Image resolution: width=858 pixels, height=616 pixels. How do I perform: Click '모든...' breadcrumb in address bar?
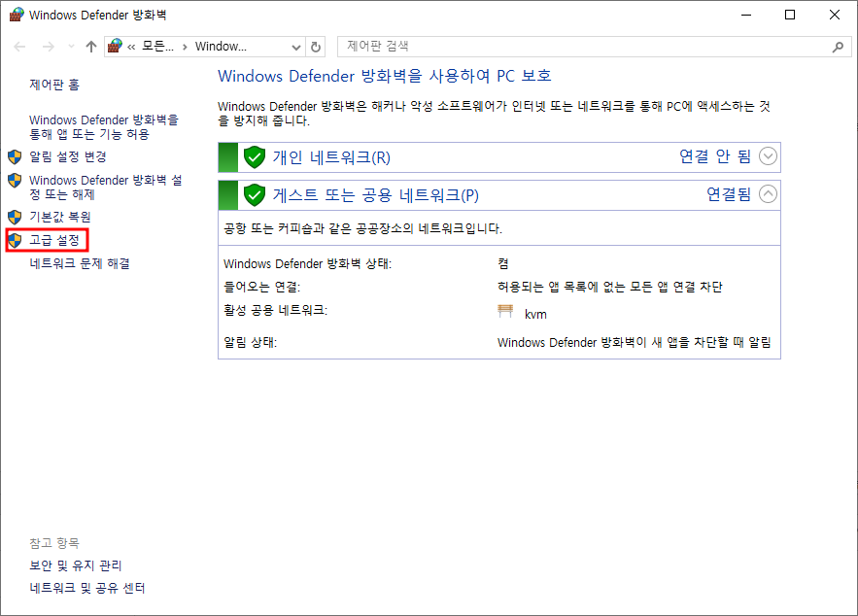pos(157,47)
